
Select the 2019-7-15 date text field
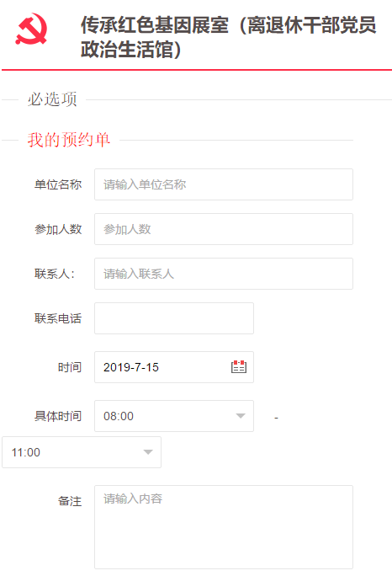[174, 367]
